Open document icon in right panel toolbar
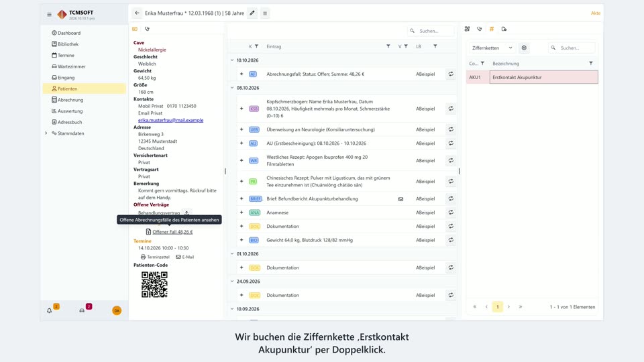The height and width of the screenshot is (362, 644). click(x=504, y=29)
